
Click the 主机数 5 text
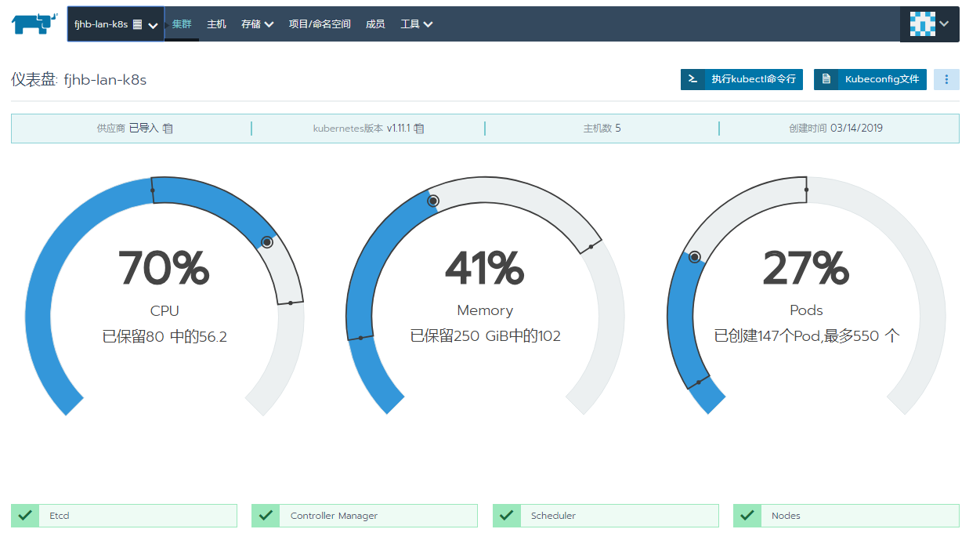click(602, 128)
